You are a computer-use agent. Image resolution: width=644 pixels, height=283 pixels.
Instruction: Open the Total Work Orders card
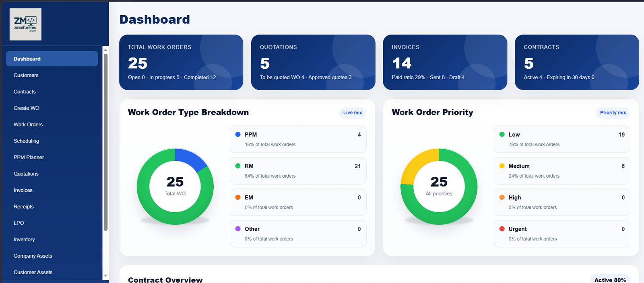(x=181, y=62)
